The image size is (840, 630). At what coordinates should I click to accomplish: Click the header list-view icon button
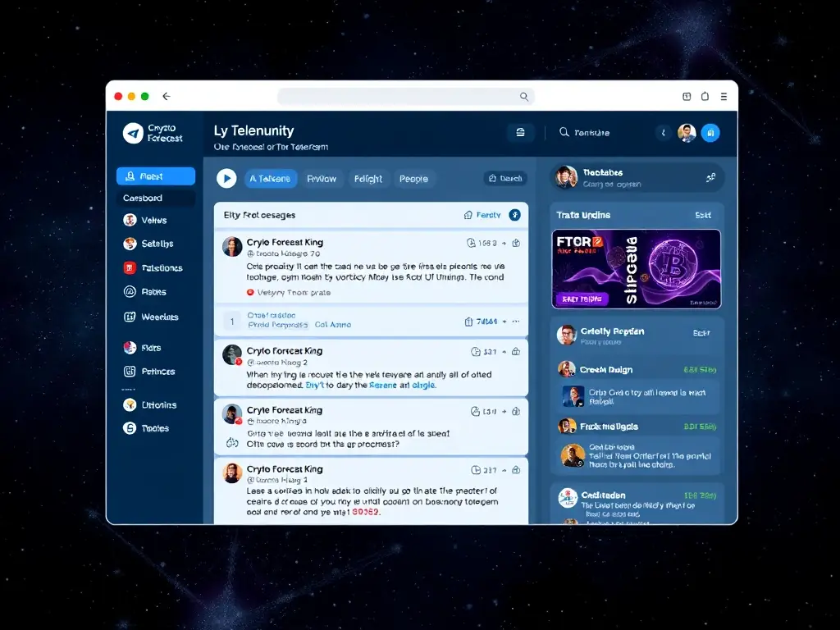(520, 132)
